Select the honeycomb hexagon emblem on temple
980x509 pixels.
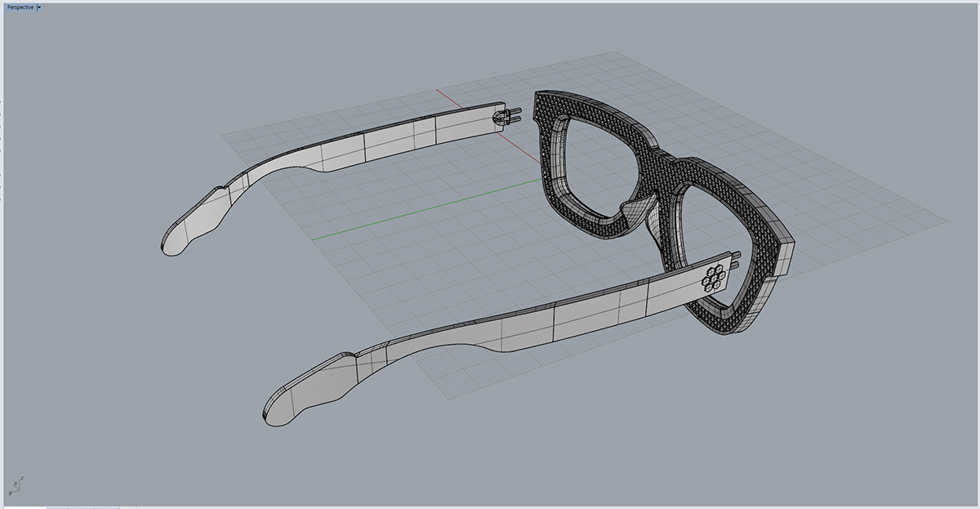(715, 278)
